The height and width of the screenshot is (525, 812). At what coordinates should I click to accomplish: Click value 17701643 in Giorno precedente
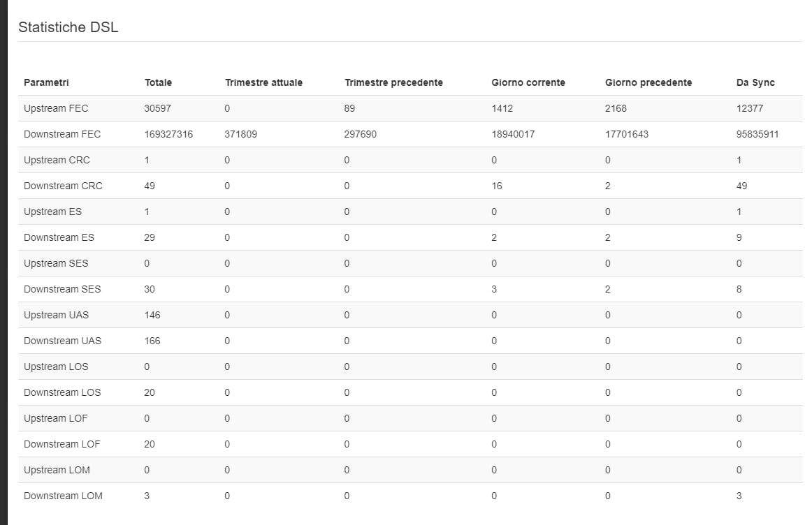click(627, 134)
